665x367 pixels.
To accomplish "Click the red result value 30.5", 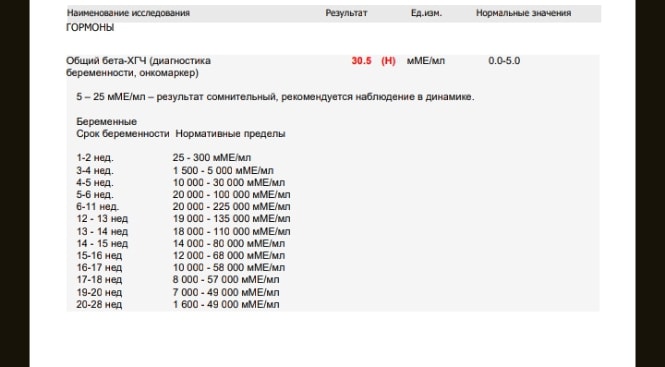I will (361, 61).
